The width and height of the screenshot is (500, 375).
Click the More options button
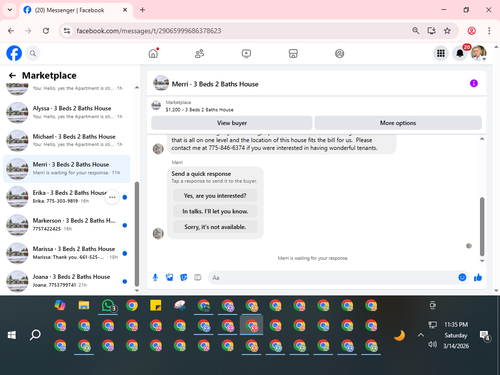click(398, 123)
